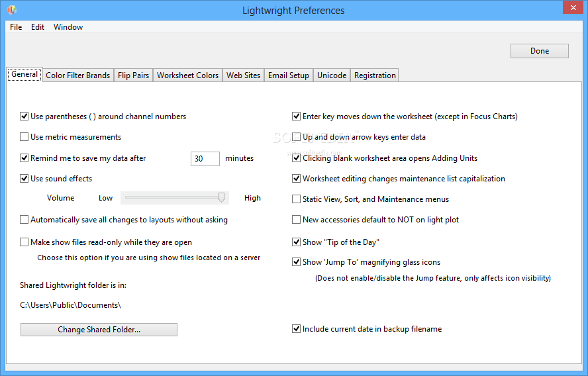588x376 pixels.
Task: Uncheck Include current date in backup filename
Action: (x=296, y=329)
